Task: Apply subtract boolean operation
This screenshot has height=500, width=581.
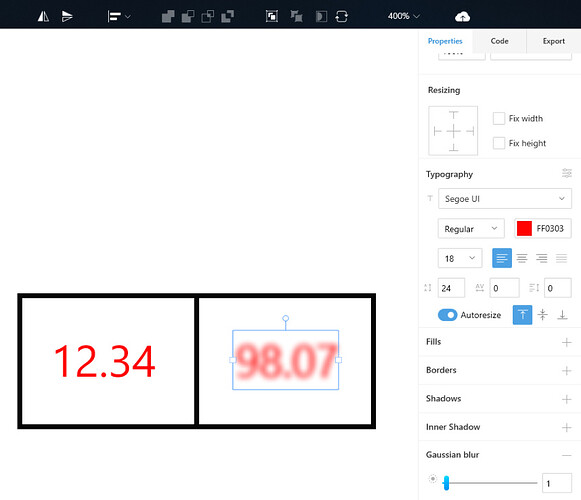Action: pyautogui.click(x=188, y=16)
